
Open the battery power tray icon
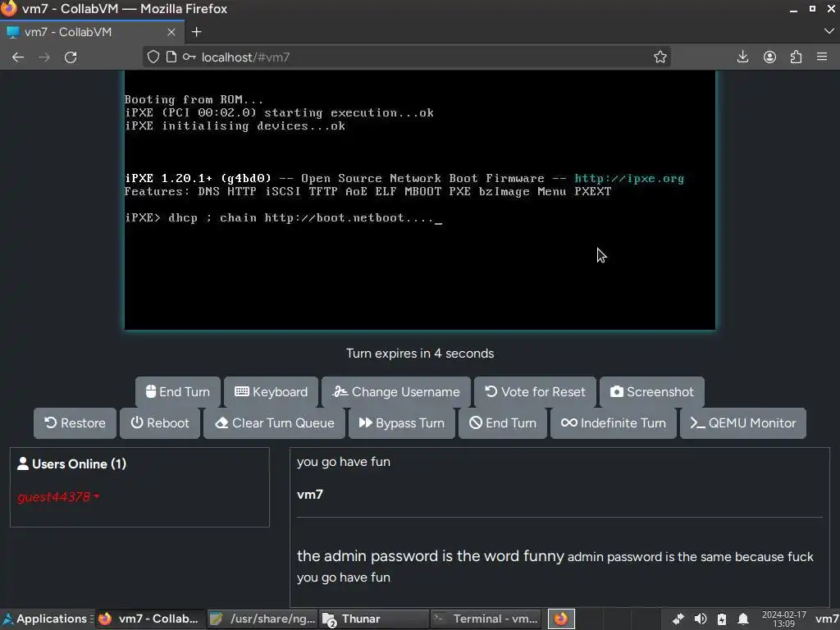[x=722, y=619]
